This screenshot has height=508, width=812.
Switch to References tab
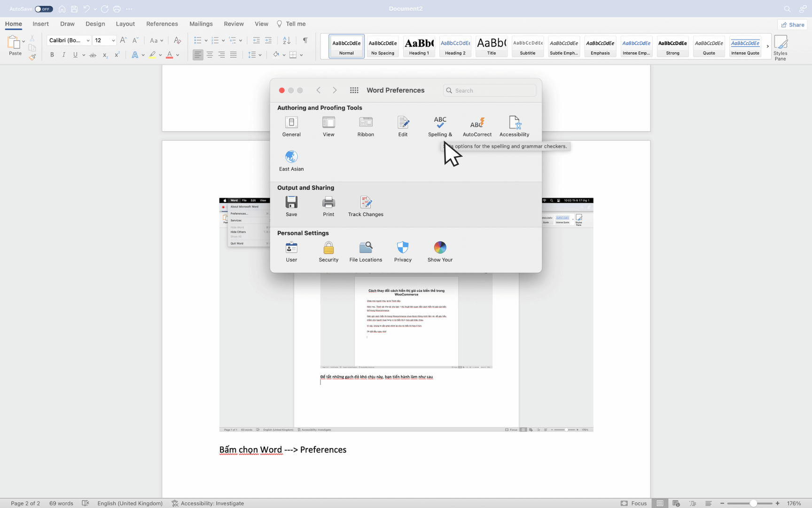pos(162,24)
